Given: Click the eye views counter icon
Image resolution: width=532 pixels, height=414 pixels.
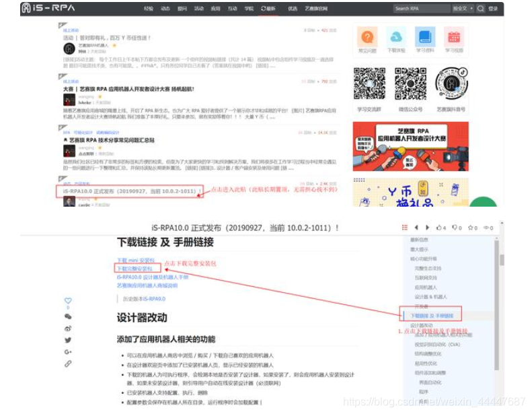Looking at the screenshot, I should tap(486, 228).
